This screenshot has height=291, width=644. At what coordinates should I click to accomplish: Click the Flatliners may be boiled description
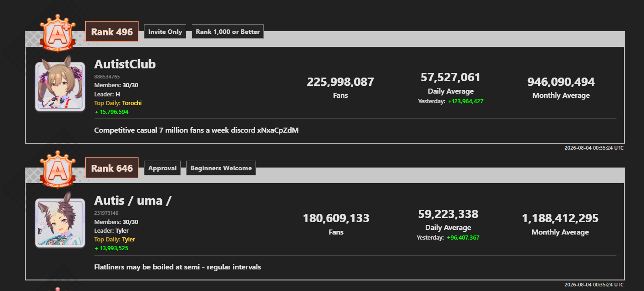[178, 267]
